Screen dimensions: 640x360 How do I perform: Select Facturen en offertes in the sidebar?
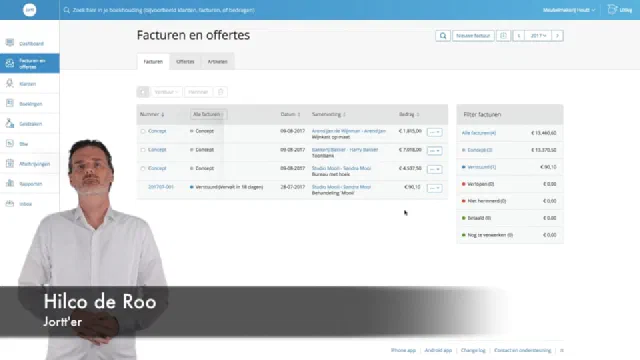click(29, 63)
